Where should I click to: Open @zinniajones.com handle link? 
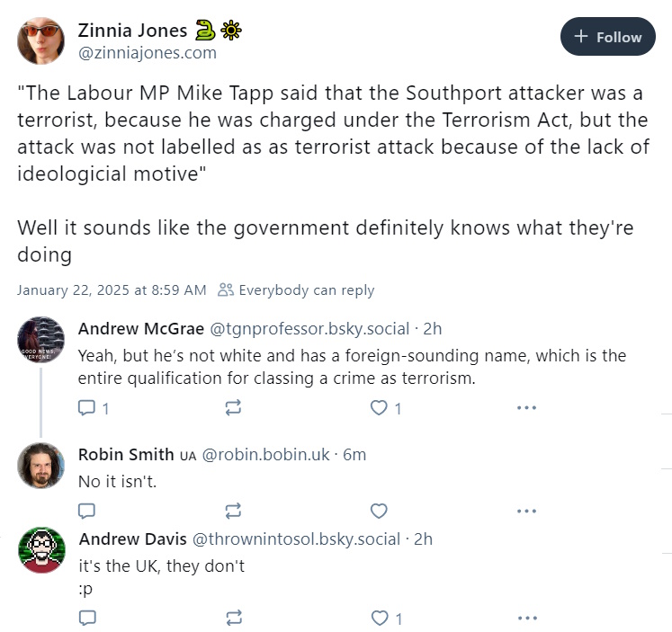tap(148, 53)
